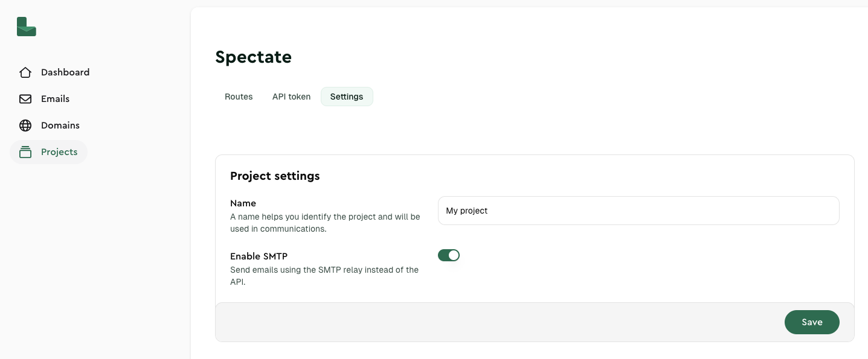Go to Emails in the sidebar
868x359 pixels.
pos(44,99)
